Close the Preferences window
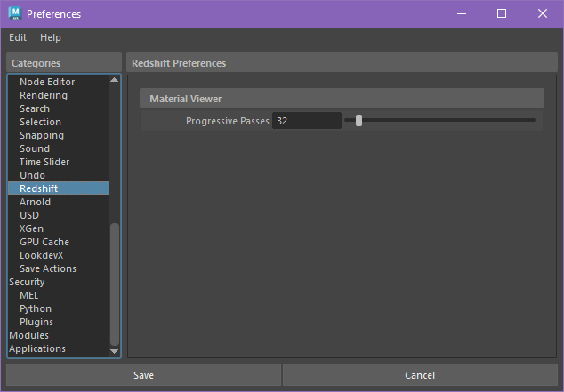 543,13
